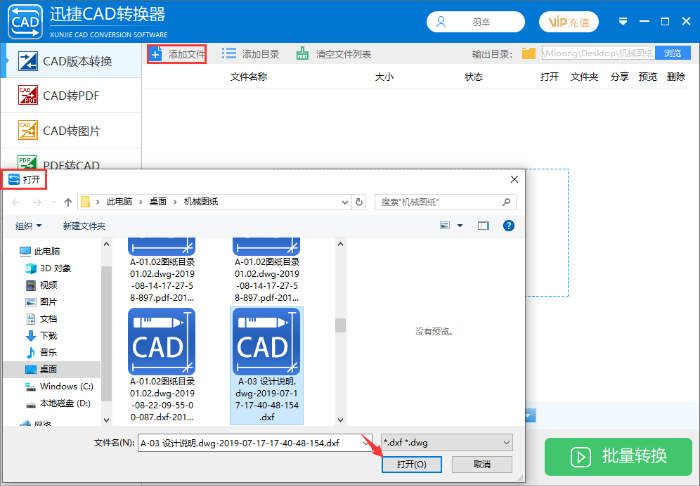Screen dimensions: 700x486
Task: Click the 状态 column header
Action: 473,77
